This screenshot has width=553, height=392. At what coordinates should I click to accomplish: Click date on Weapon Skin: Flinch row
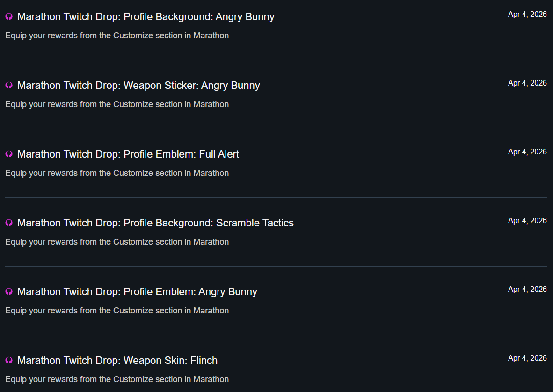527,358
